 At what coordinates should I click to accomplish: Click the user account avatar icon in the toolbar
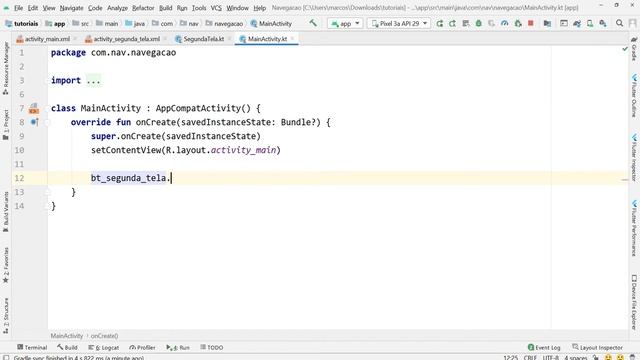coord(632,24)
